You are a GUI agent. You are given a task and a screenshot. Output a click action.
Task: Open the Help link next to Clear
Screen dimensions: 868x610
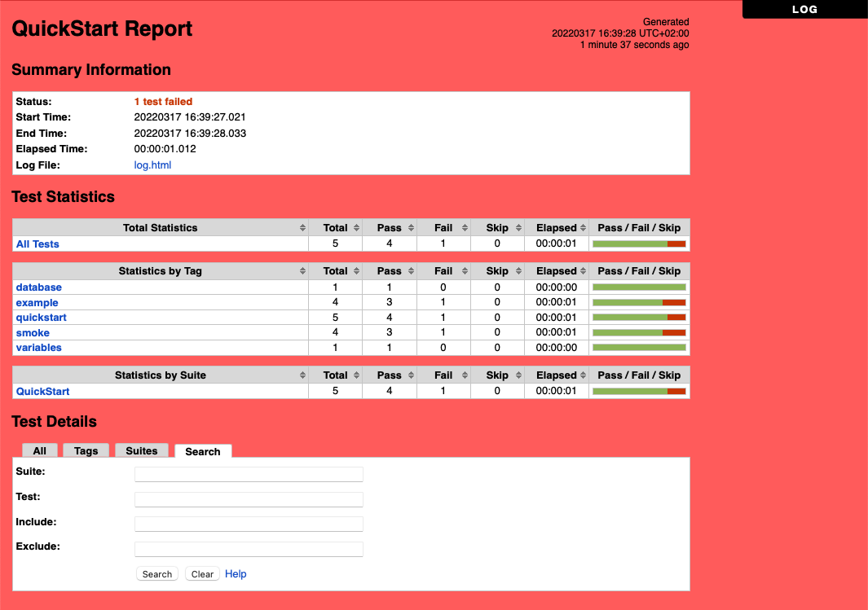click(x=236, y=573)
